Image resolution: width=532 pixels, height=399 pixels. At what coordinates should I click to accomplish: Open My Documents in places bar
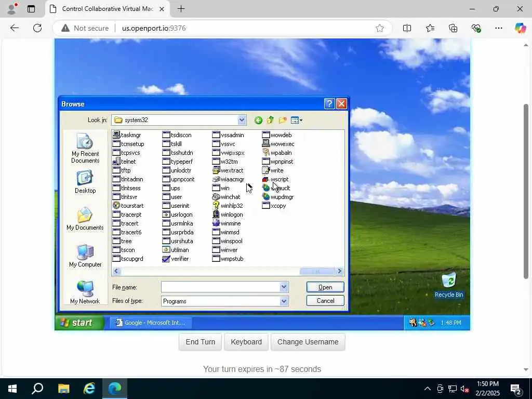pyautogui.click(x=85, y=219)
